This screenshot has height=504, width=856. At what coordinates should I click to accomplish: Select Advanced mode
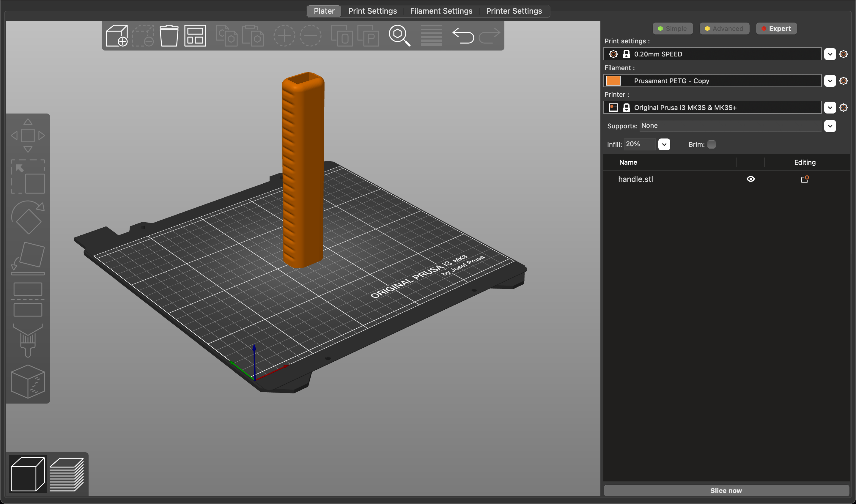tap(724, 29)
